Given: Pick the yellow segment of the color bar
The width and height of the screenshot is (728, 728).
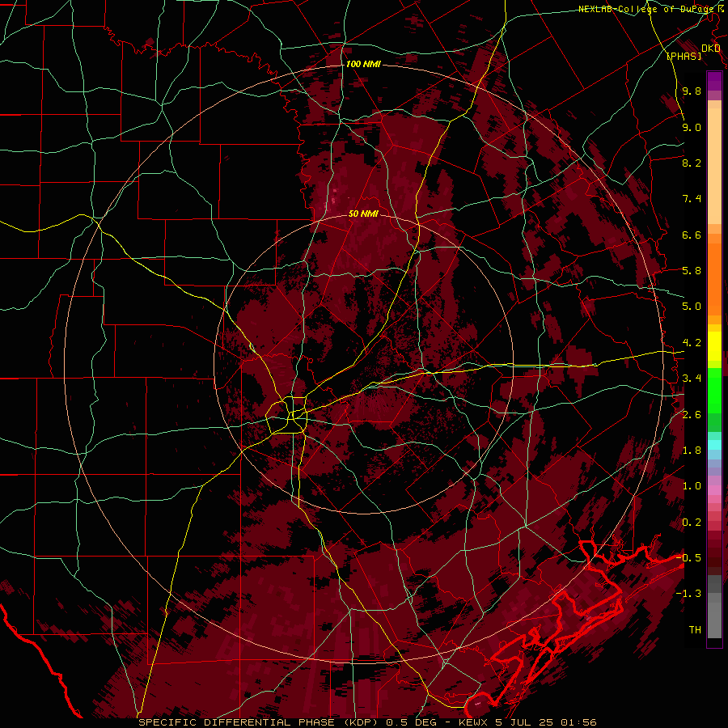Looking at the screenshot, I should 714,346.
